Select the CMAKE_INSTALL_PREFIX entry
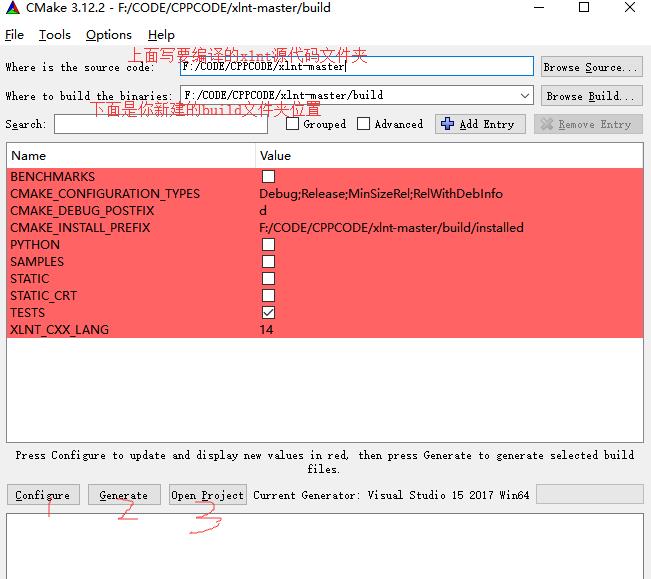 tap(80, 228)
